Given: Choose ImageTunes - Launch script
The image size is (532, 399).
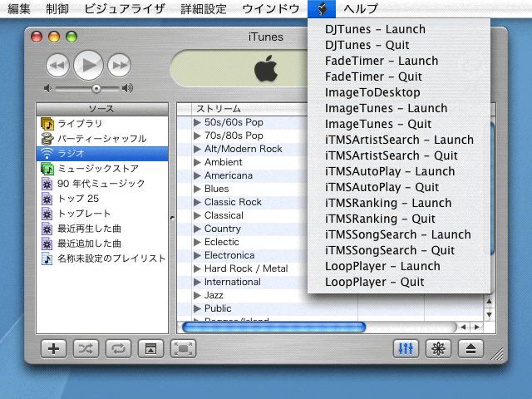Looking at the screenshot, I should coord(399,108).
